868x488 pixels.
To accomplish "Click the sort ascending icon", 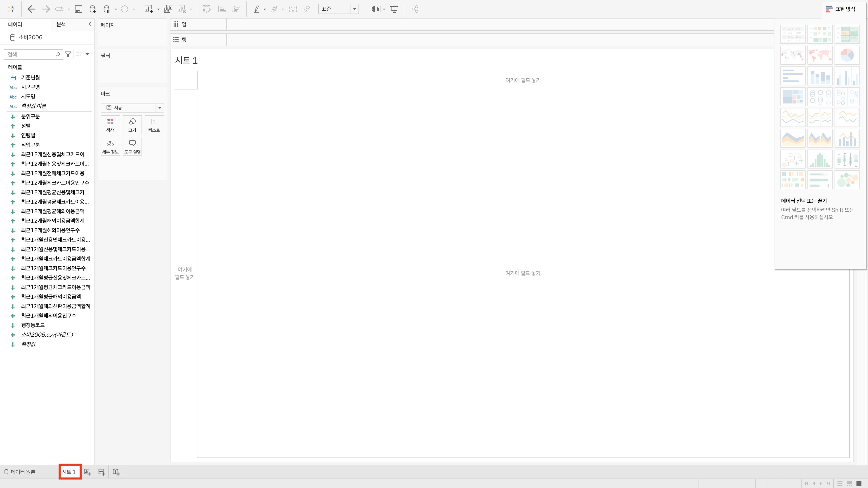I will (221, 9).
